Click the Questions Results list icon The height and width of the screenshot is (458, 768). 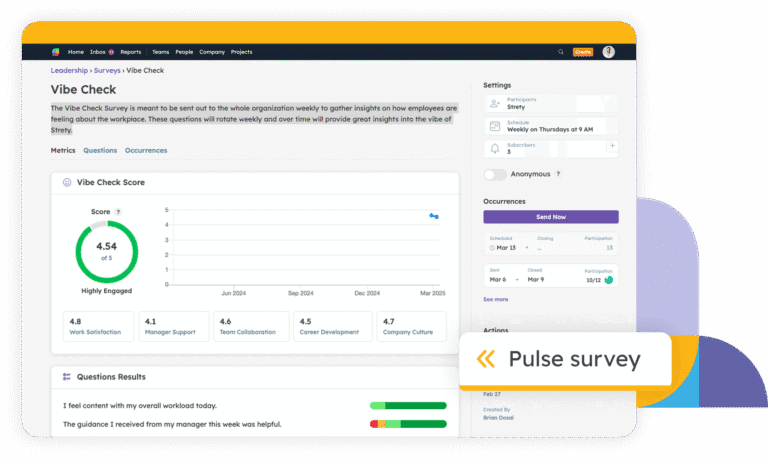point(67,377)
